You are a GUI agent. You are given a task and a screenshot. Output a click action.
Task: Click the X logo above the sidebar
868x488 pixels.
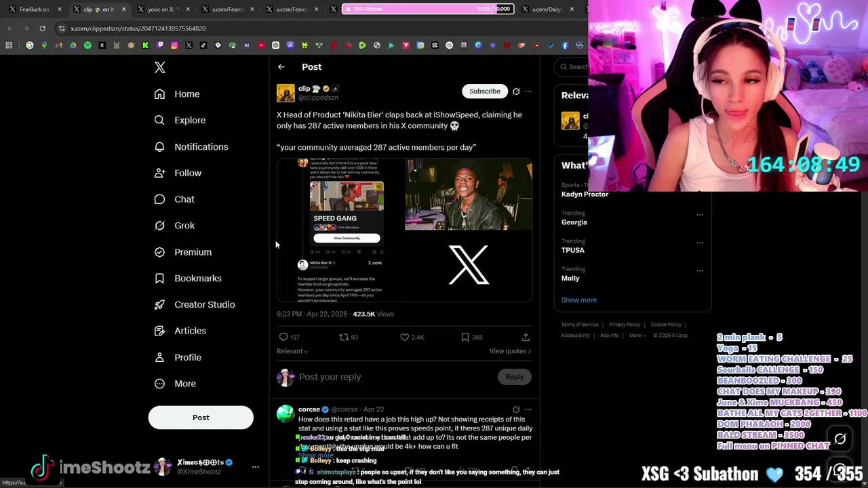[160, 67]
